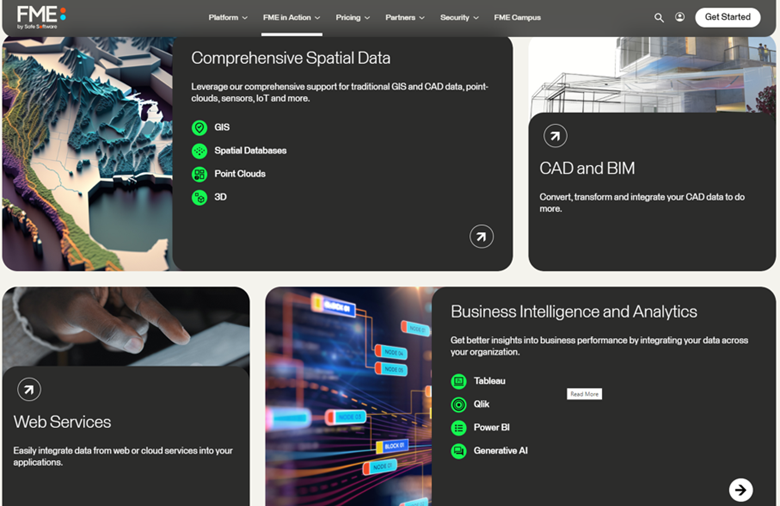Click the Spatial Databases green icon
The image size is (780, 506).
pos(199,151)
